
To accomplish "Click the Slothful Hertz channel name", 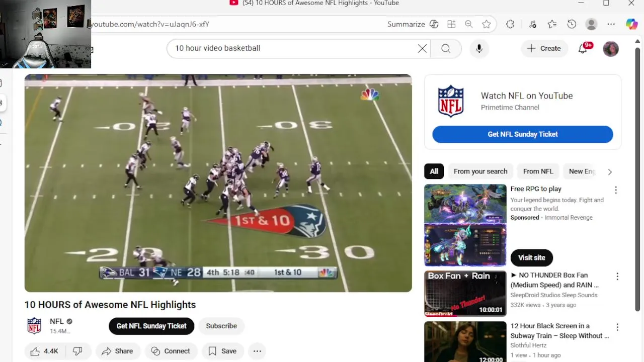I will point(528,345).
